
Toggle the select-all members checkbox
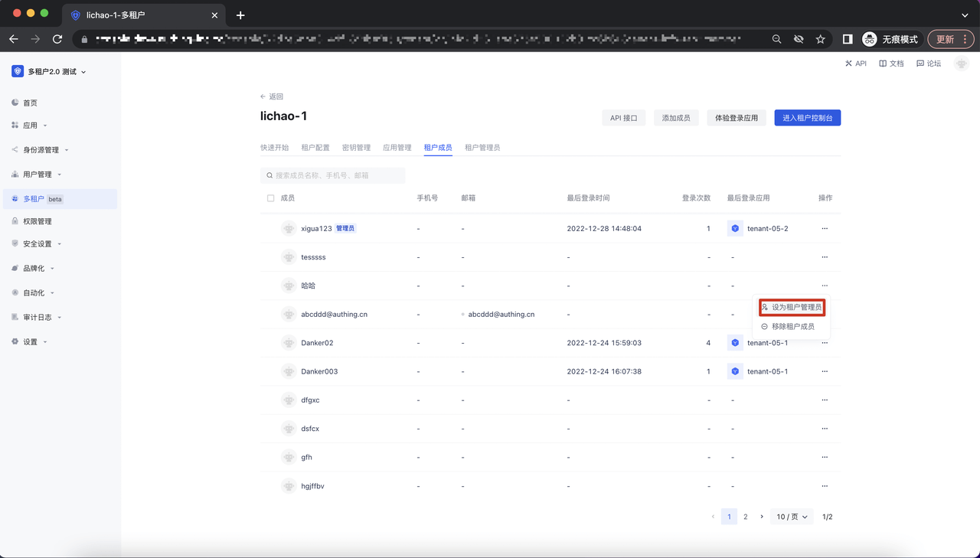[x=270, y=198]
